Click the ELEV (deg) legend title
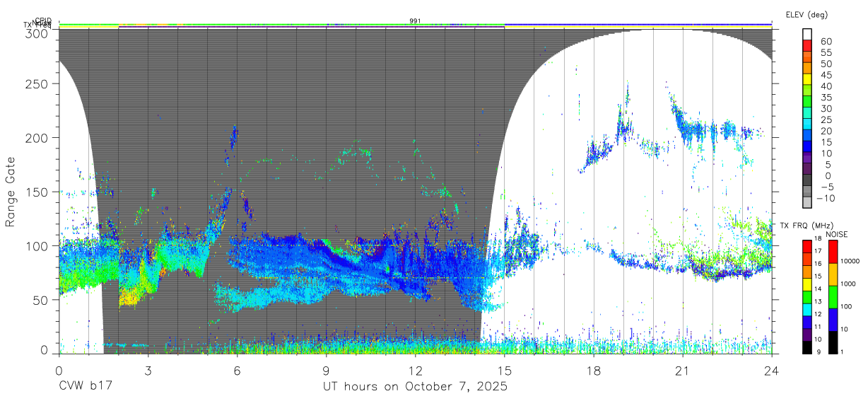 tap(807, 15)
